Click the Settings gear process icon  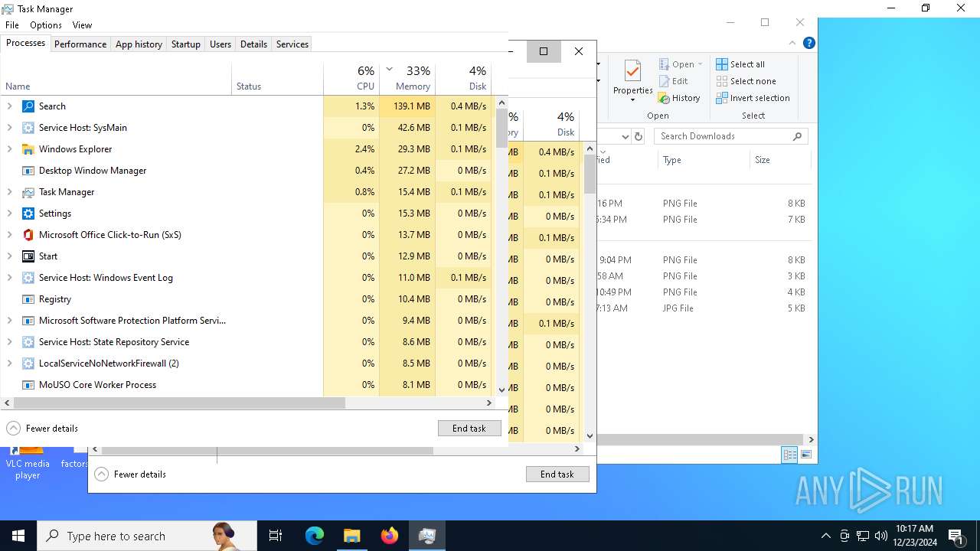[x=28, y=214]
